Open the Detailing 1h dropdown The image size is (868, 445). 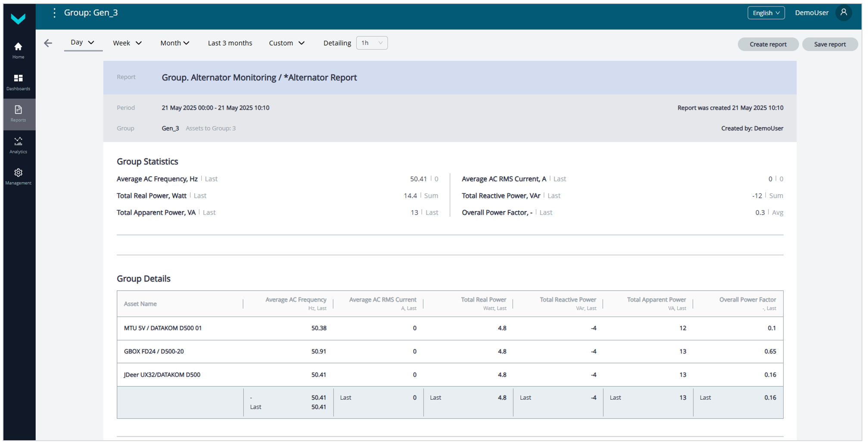(372, 43)
